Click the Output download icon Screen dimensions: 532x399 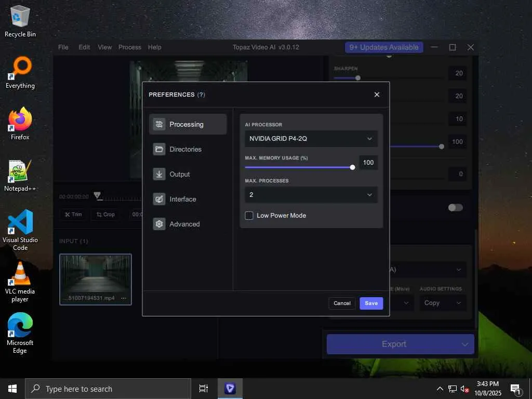(x=159, y=174)
